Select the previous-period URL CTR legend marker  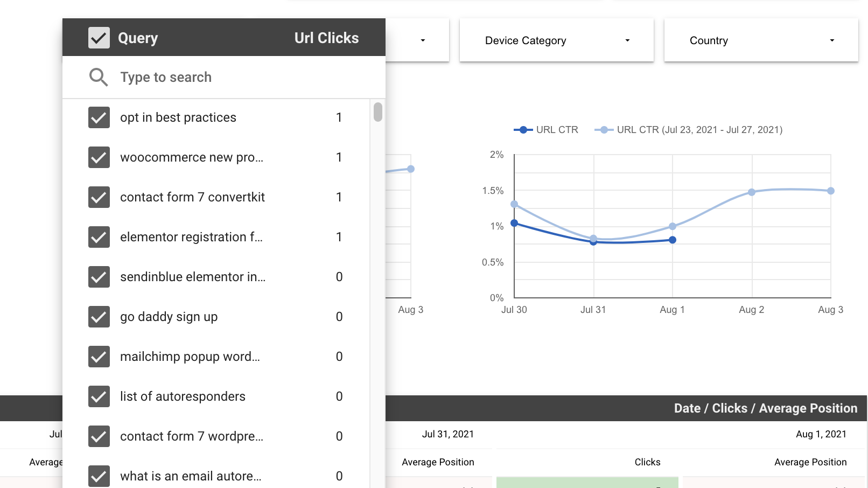604,130
